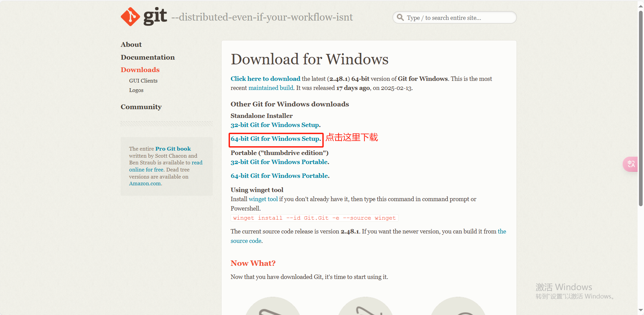Click 'Other Git for Windows downloads' heading
Screen dimensions: 644x315
(x=290, y=104)
